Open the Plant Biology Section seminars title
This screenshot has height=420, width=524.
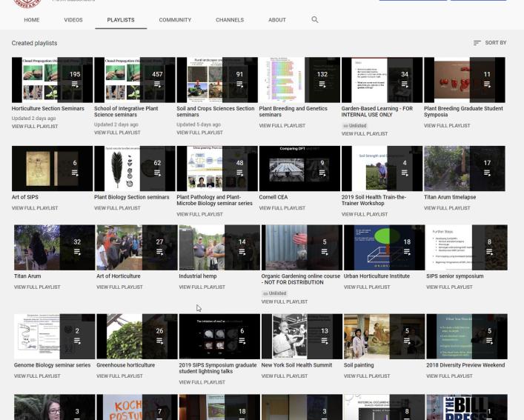tap(132, 197)
